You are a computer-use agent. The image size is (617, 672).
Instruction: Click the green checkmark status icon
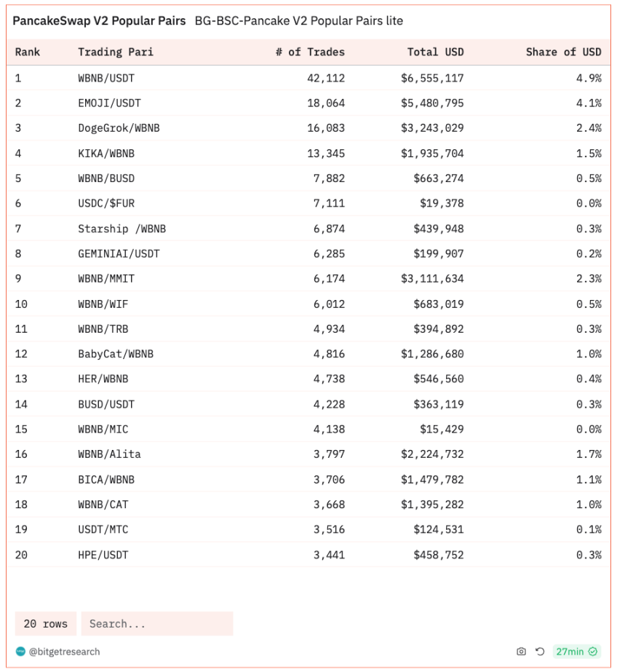(593, 652)
